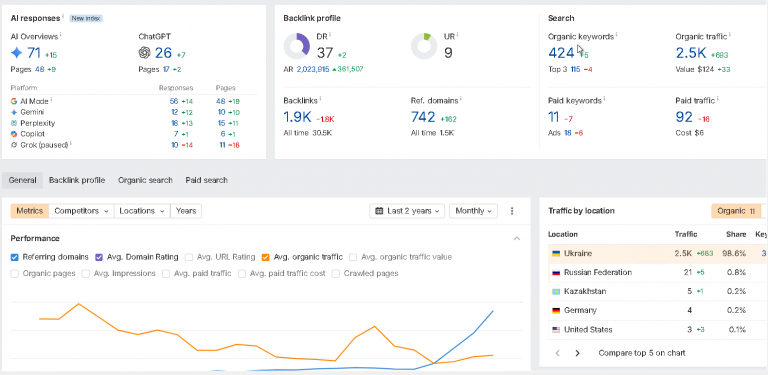
Task: Open the Monthly interval dropdown
Action: pos(473,211)
